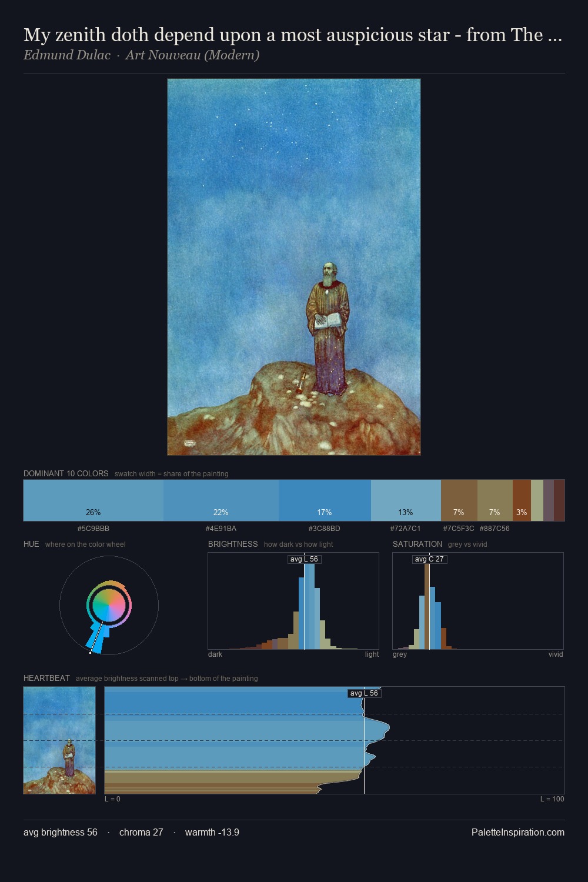The width and height of the screenshot is (588, 882).
Task: Click the HEARTBEAT section heading
Action: (x=46, y=678)
